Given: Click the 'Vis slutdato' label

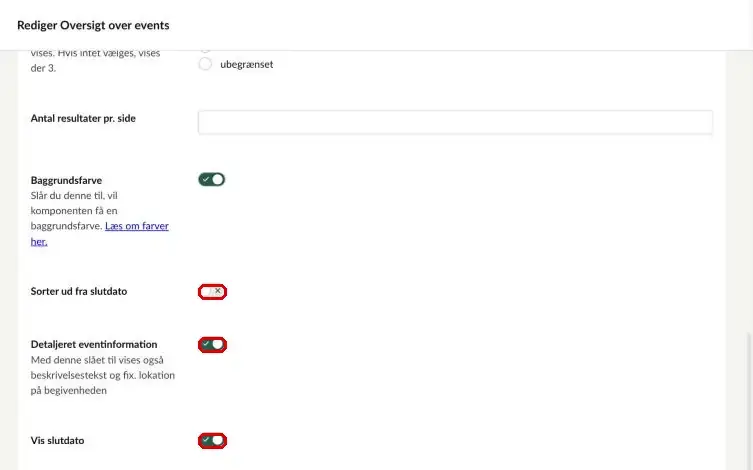Looking at the screenshot, I should point(58,440).
